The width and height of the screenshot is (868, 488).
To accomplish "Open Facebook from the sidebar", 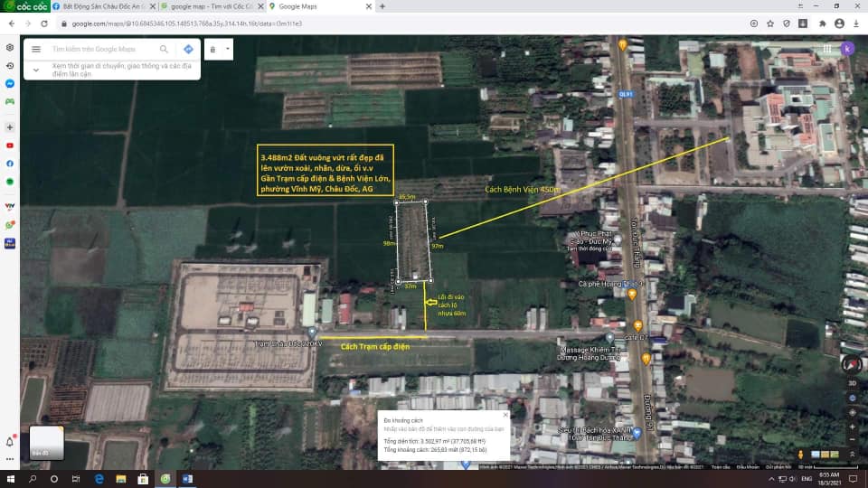I will click(10, 164).
